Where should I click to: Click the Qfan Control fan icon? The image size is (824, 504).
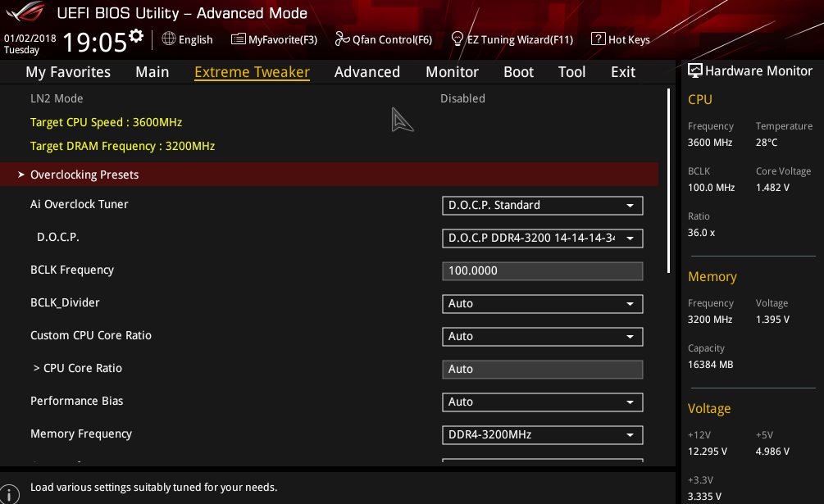coord(342,39)
